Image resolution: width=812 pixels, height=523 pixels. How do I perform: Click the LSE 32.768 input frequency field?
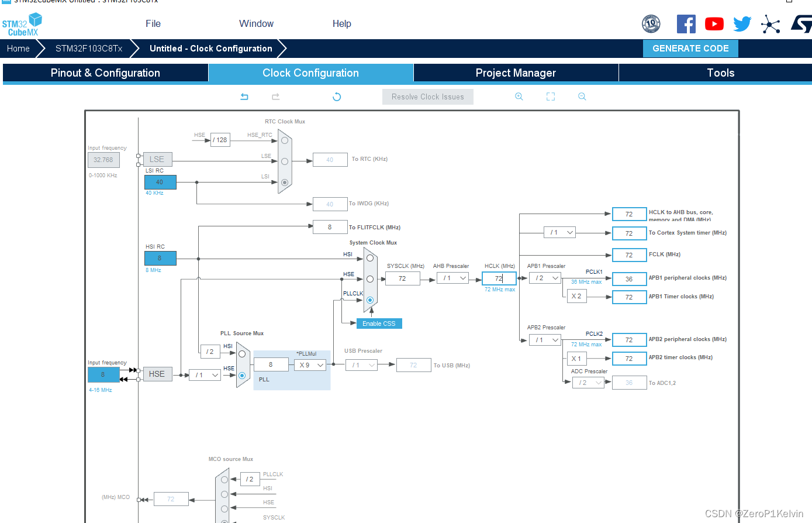pos(103,160)
